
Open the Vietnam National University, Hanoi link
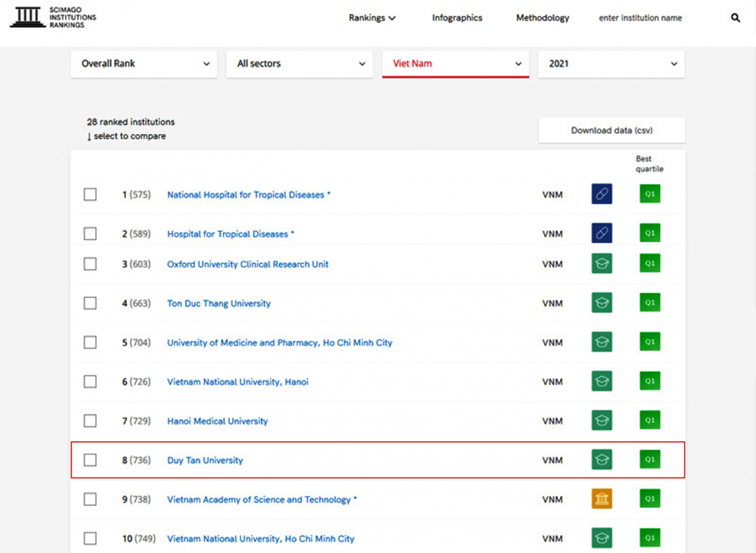pos(237,382)
